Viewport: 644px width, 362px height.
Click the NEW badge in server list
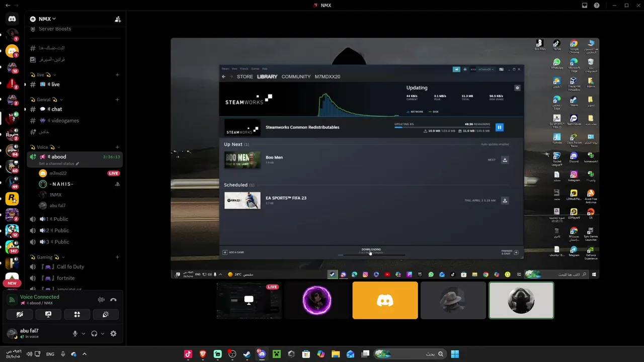pos(12,283)
